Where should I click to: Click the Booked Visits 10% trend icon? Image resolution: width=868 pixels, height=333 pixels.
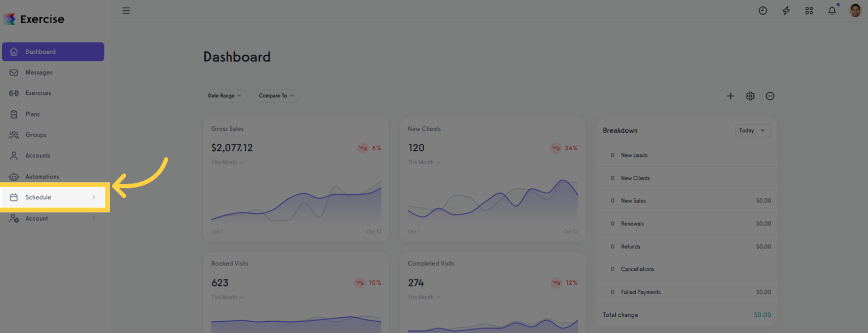[359, 283]
